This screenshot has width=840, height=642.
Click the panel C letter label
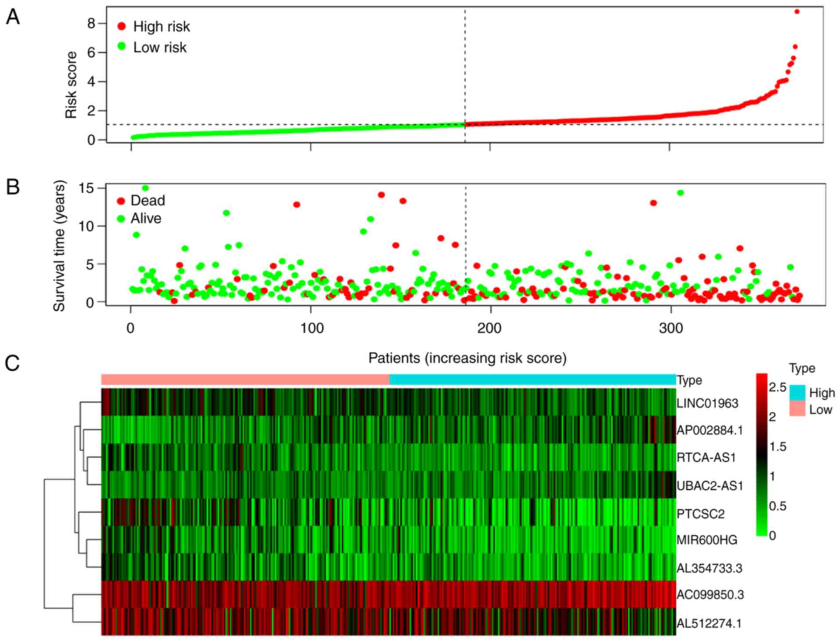tap(12, 363)
